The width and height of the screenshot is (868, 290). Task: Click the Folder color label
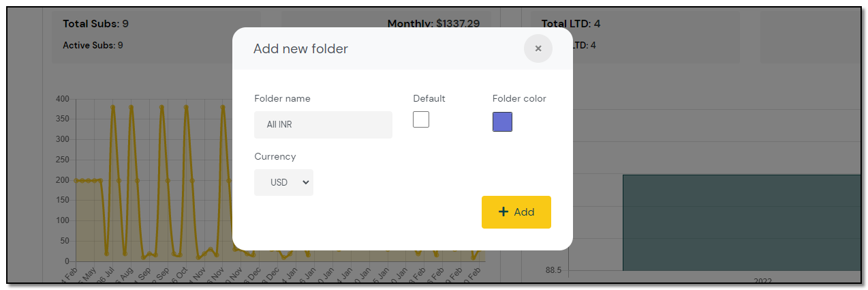519,98
